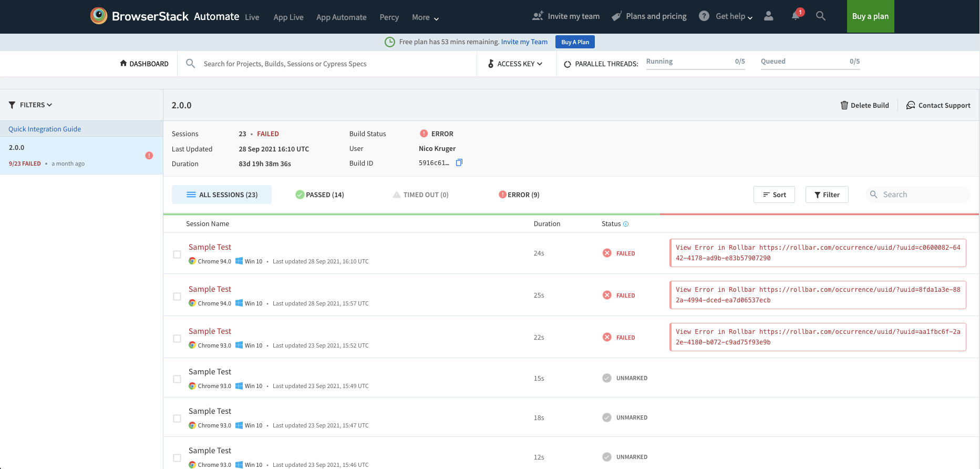This screenshot has height=469, width=980.
Task: Open App Automate in top navigation
Action: click(x=342, y=17)
